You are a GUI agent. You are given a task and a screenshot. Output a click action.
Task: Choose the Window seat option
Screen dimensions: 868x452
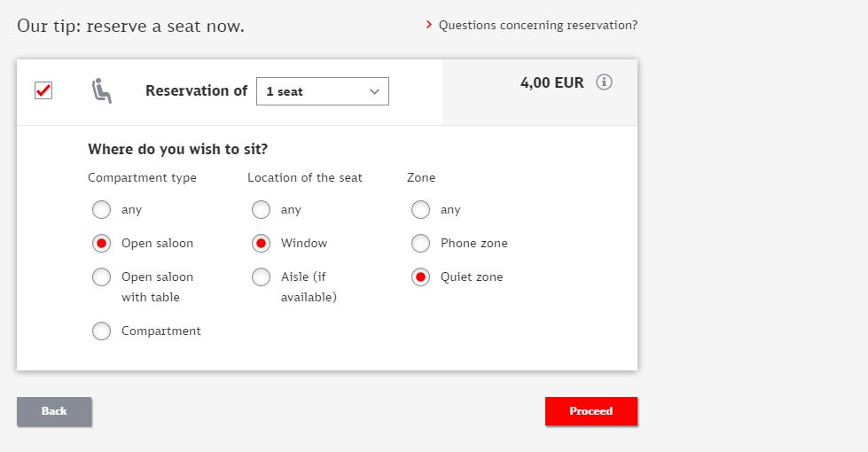(261, 243)
